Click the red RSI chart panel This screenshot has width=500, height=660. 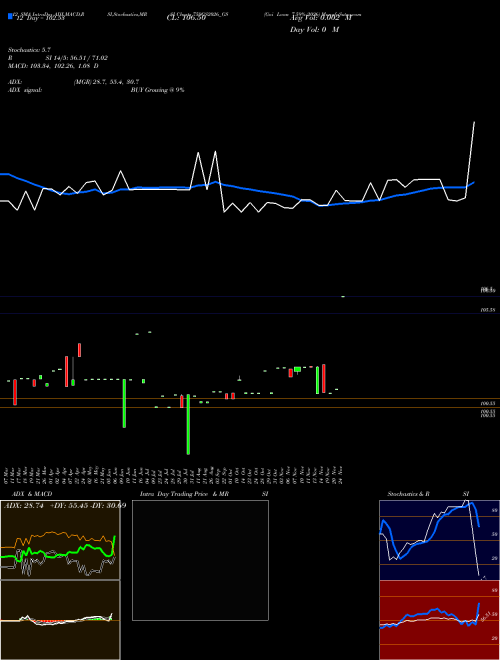tap(439, 620)
